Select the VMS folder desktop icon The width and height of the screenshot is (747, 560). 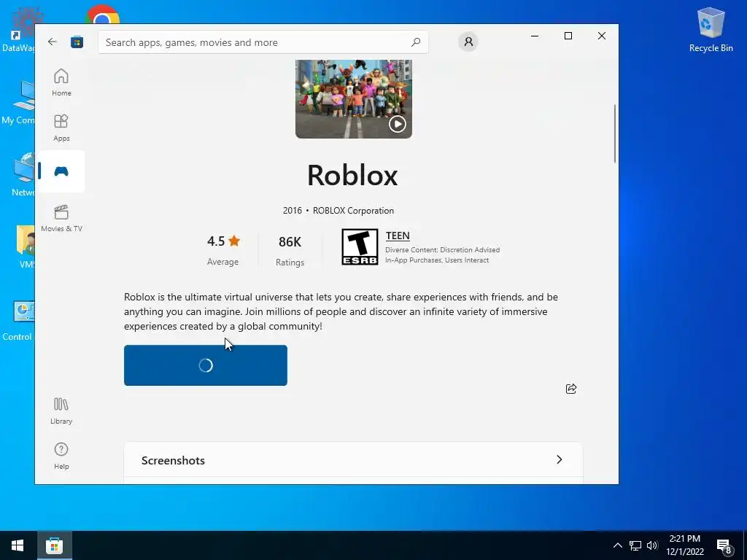(x=26, y=248)
